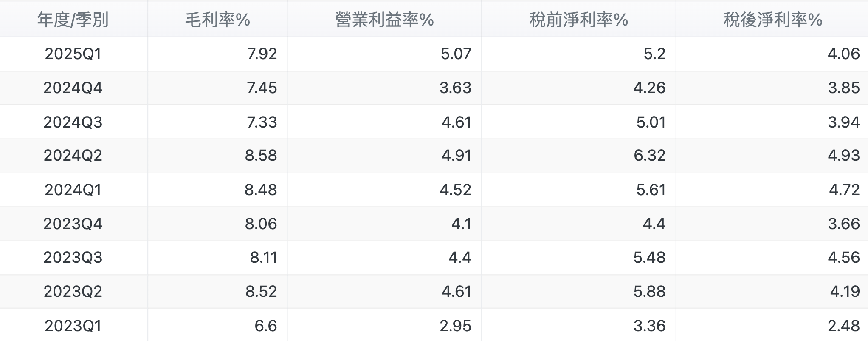868x341 pixels.
Task: Select the 2024Q1 row label
Action: [73, 190]
